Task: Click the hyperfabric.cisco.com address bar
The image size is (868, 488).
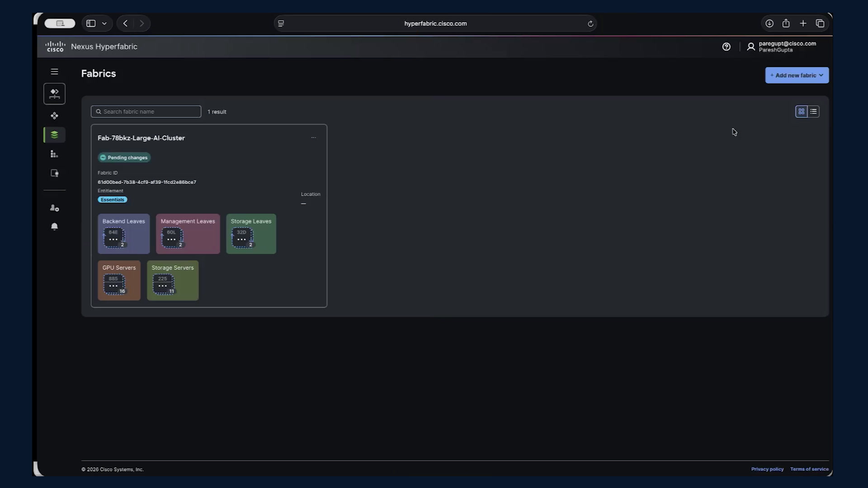Action: (x=435, y=23)
